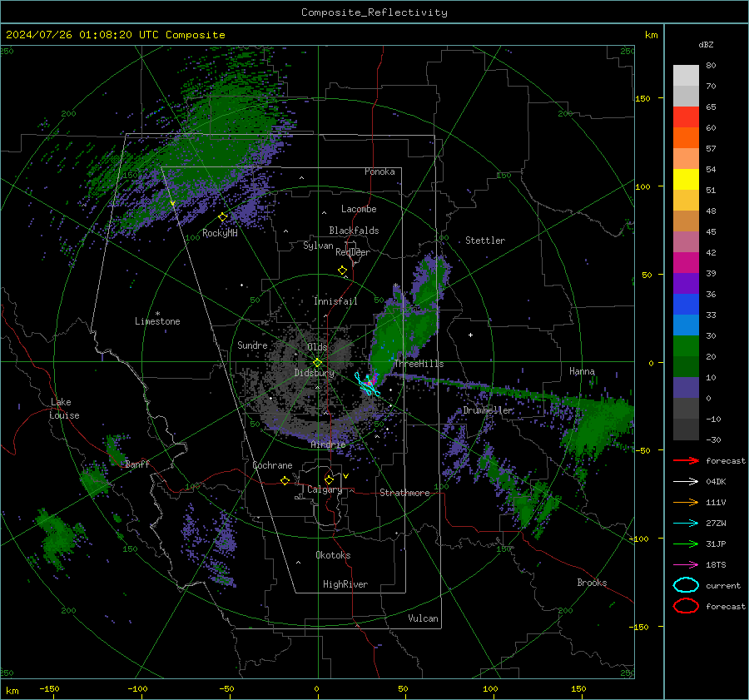749x700 pixels.
Task: Click the red 60-65 dBZ swatch
Action: pyautogui.click(x=686, y=117)
